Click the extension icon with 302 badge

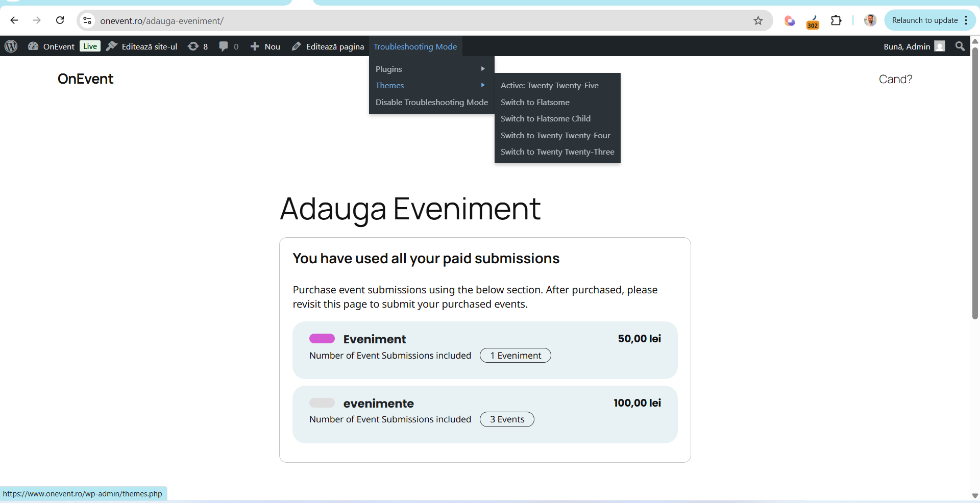(813, 22)
